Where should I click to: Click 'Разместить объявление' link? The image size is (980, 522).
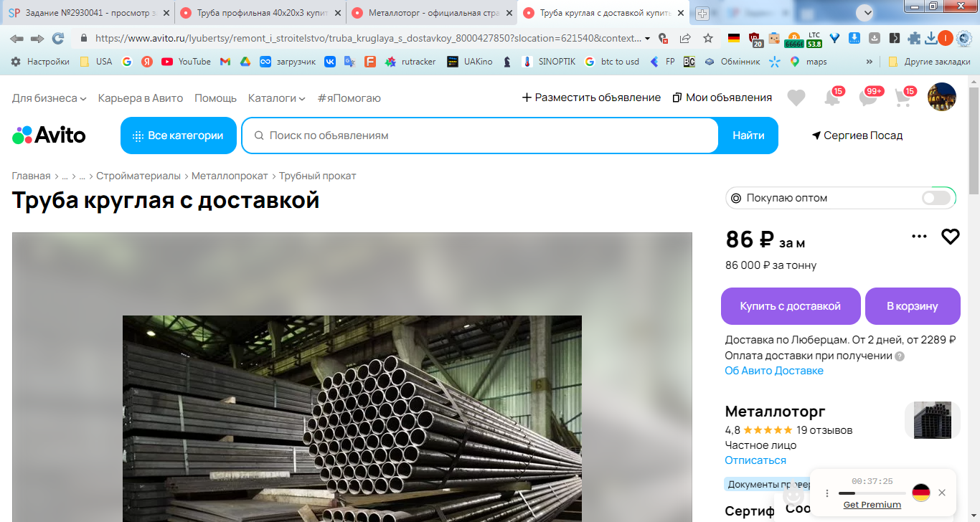coord(591,98)
